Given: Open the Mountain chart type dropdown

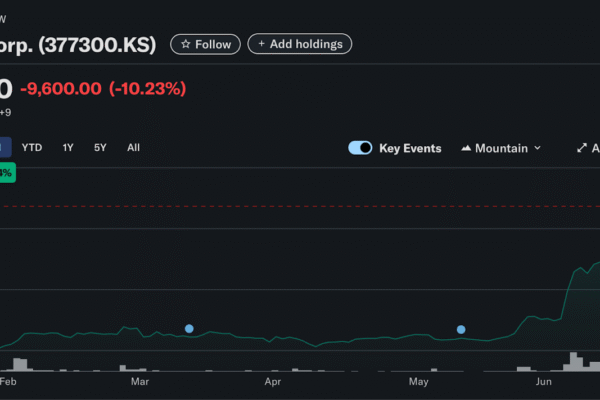Looking at the screenshot, I should (501, 148).
